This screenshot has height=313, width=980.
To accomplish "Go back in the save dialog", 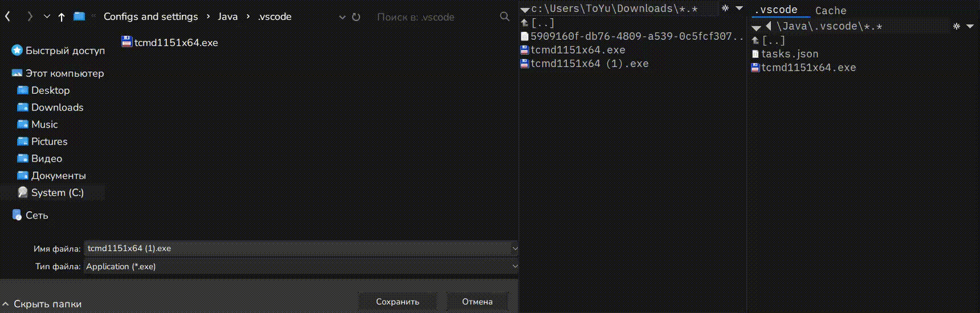I will point(7,17).
